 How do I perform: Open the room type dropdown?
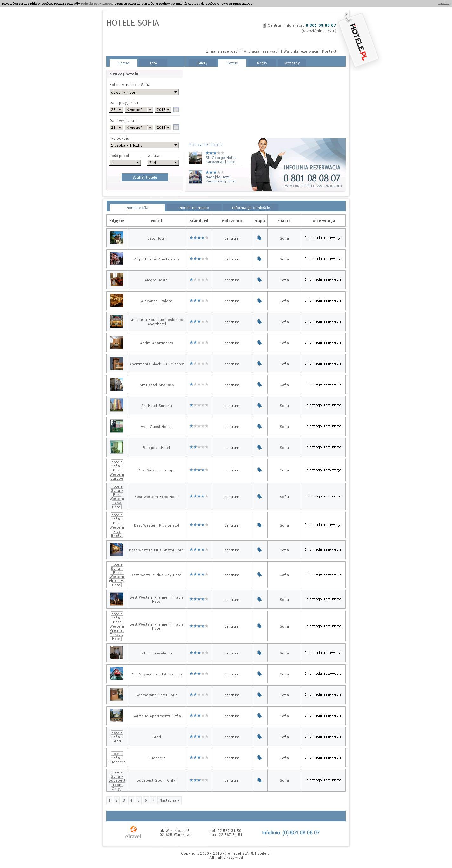point(144,145)
